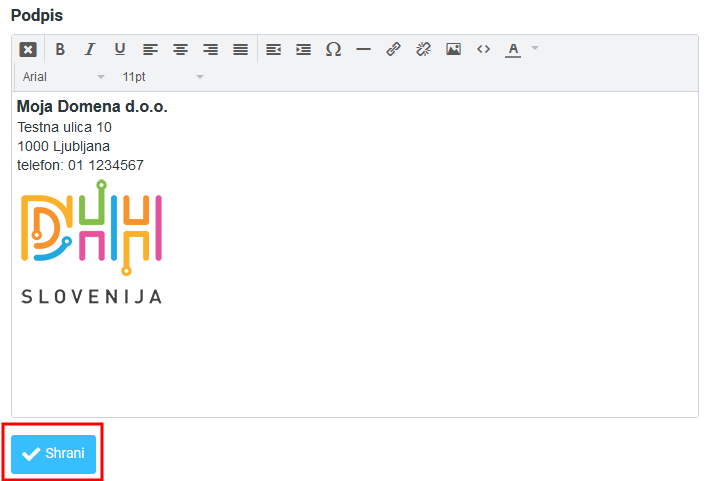Remove link using the unlink icon

click(x=423, y=49)
